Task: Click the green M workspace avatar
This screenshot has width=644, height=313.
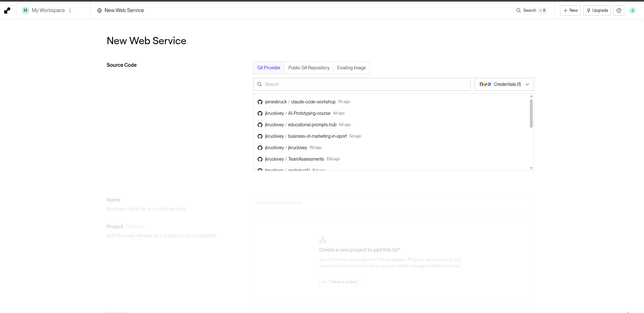Action: (x=25, y=10)
